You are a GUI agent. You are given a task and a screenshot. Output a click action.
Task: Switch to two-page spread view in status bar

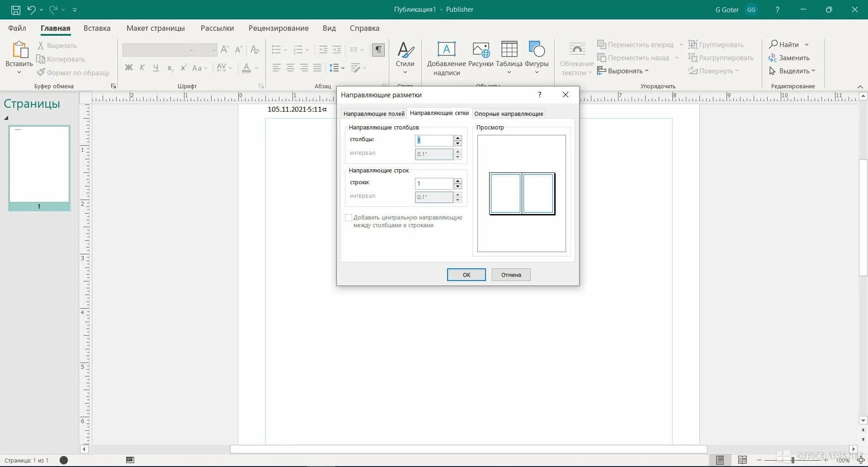coord(742,460)
